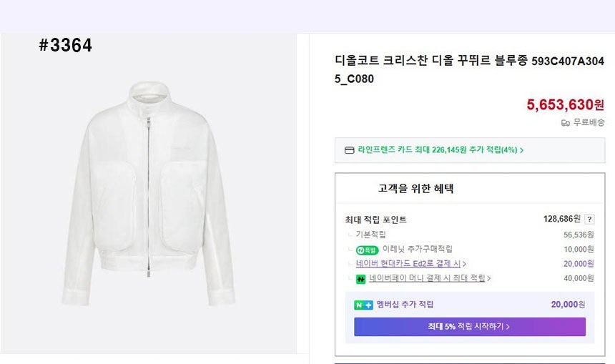Open the 라인프렌즈 카드 추가 적립 banner

tap(434, 150)
